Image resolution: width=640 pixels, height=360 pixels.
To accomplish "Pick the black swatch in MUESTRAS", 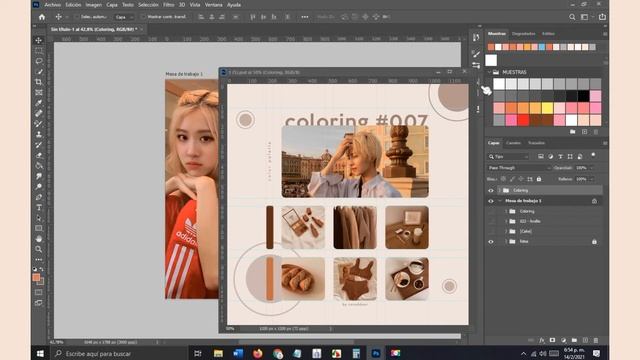I will pyautogui.click(x=583, y=96).
